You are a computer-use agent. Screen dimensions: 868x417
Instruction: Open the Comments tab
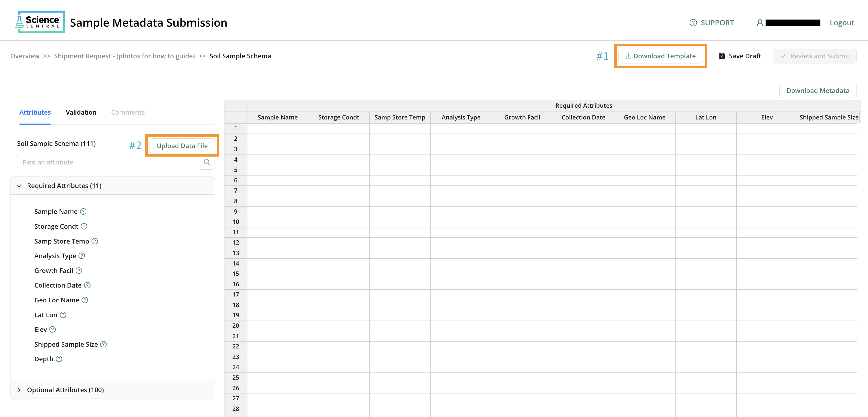[x=128, y=112]
